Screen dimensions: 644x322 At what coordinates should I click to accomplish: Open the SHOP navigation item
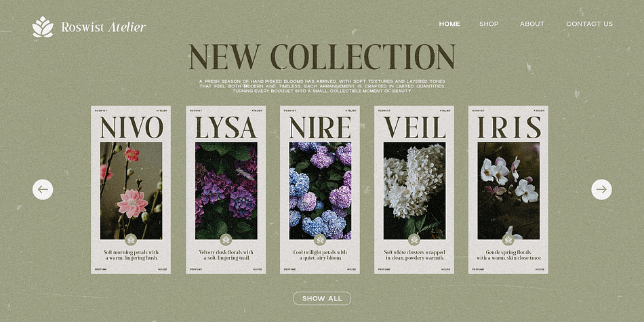coord(489,24)
